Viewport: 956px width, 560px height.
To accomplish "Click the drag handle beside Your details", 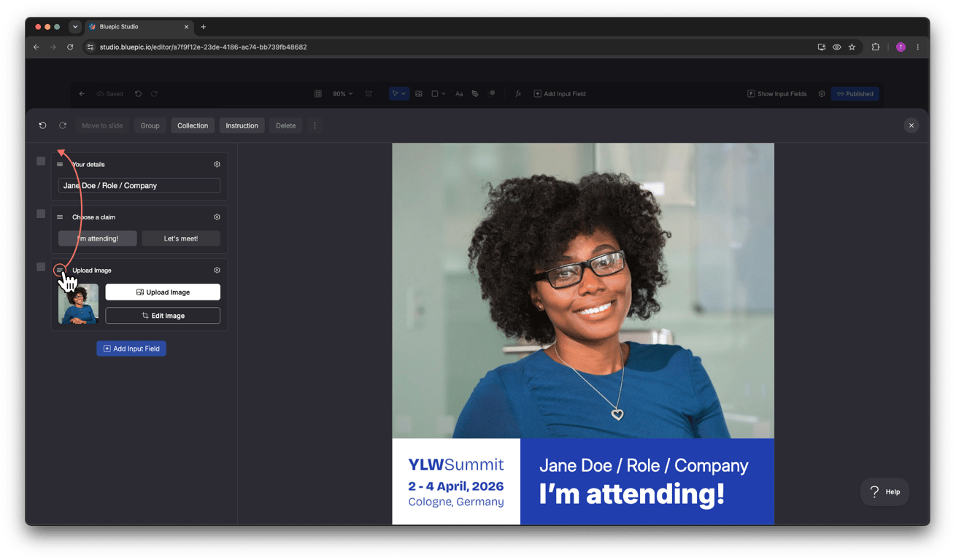I will [60, 164].
